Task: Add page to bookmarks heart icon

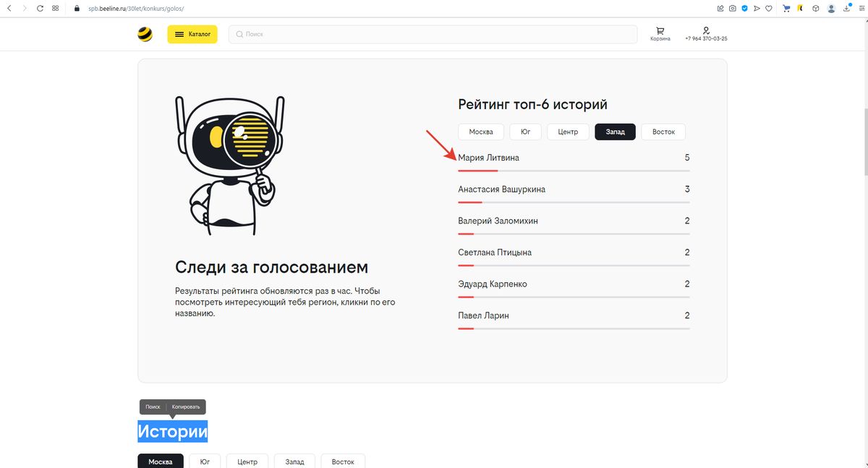Action: point(768,9)
